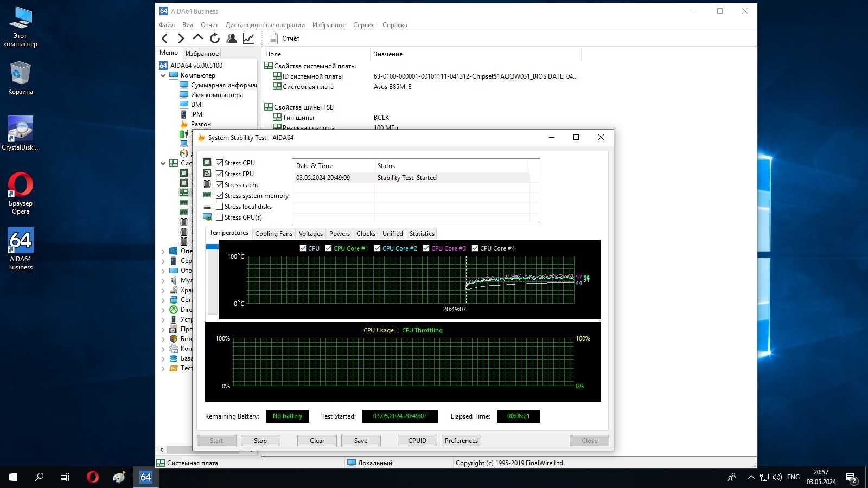Click the Stress GPU monitor icon
868x488 pixels.
tap(207, 217)
